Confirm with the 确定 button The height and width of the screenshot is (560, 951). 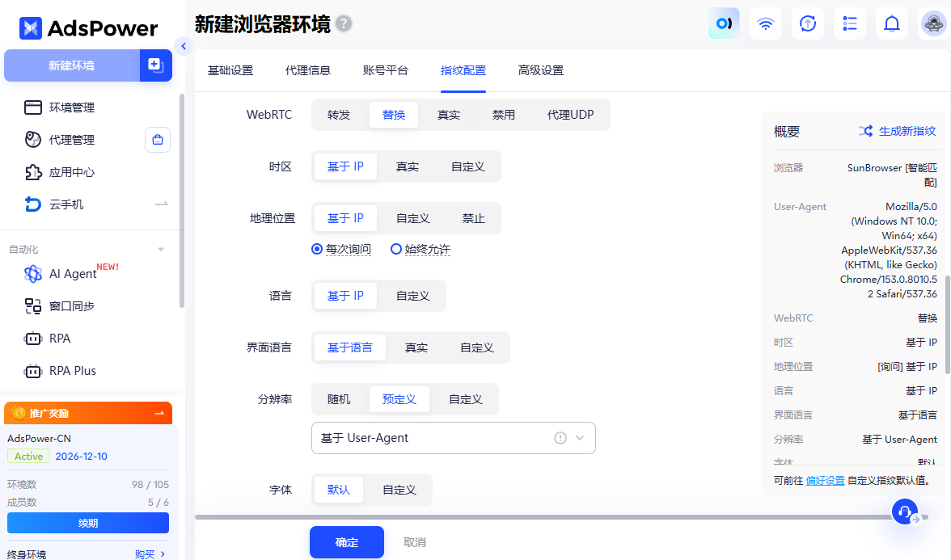[x=347, y=542]
